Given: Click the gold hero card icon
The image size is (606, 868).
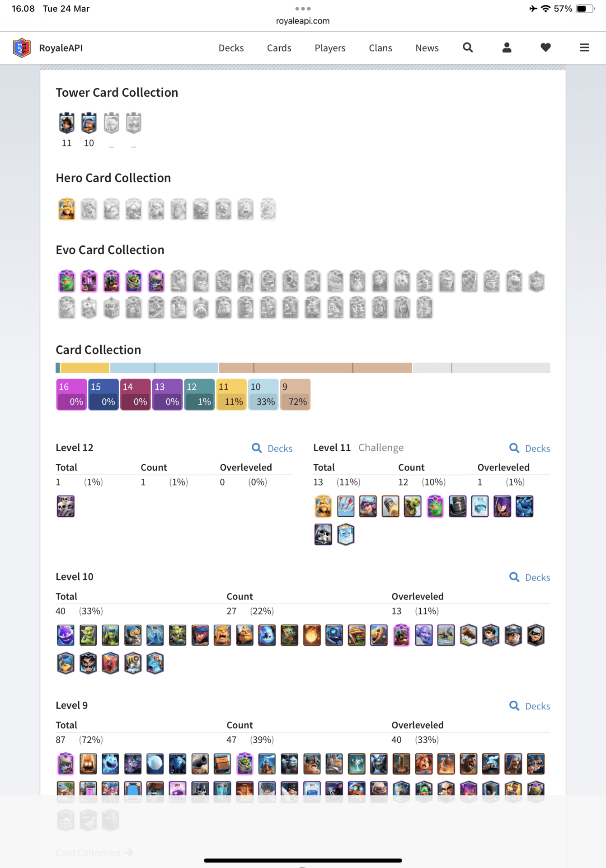Looking at the screenshot, I should tap(66, 209).
